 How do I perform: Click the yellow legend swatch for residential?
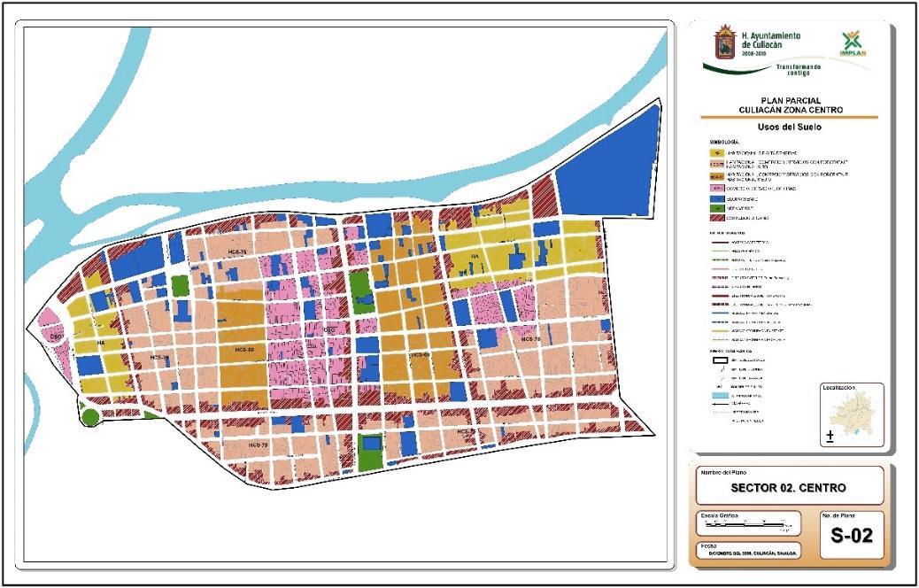[717, 151]
